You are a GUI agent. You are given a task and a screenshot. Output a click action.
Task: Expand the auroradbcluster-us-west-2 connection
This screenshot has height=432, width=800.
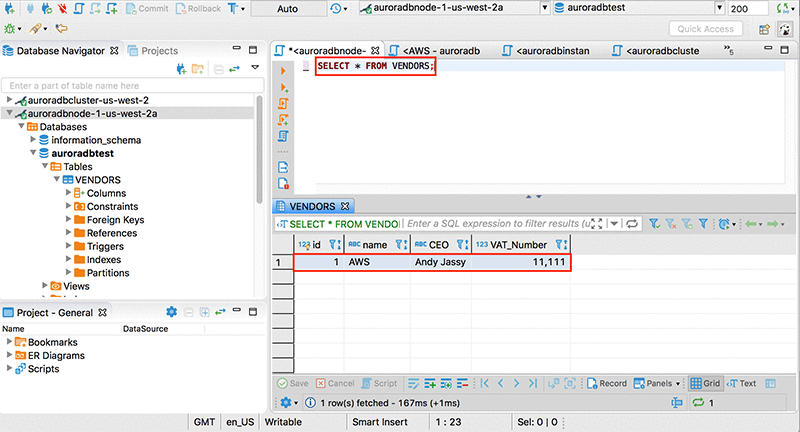[x=9, y=99]
